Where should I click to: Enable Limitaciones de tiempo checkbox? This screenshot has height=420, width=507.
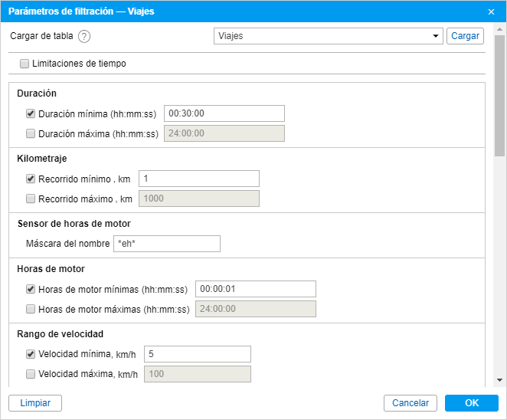pos(25,64)
